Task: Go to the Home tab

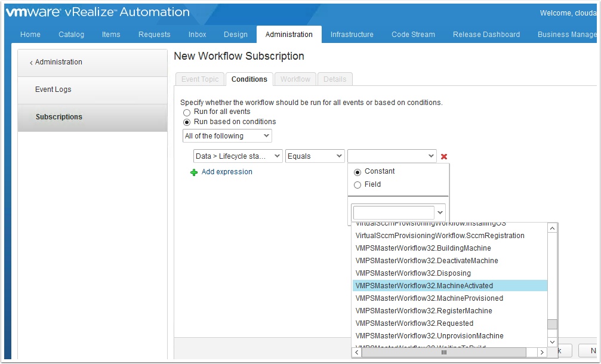Action: click(x=30, y=35)
